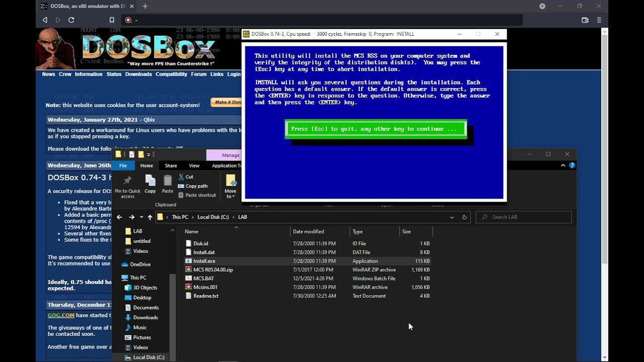Screen dimensions: 644x362
Task: Switch to the View ribbon tab
Action: 194,165
